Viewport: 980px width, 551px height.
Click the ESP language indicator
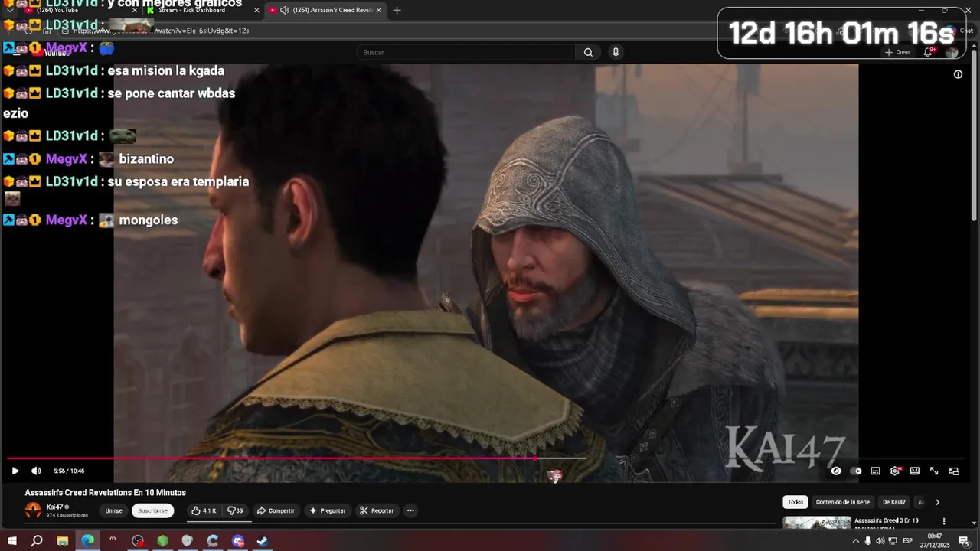click(907, 541)
